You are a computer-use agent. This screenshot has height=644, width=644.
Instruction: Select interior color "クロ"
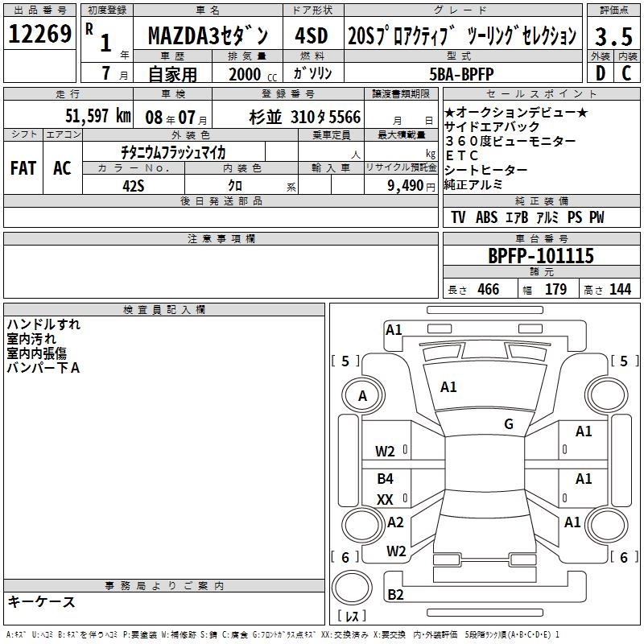[235, 186]
